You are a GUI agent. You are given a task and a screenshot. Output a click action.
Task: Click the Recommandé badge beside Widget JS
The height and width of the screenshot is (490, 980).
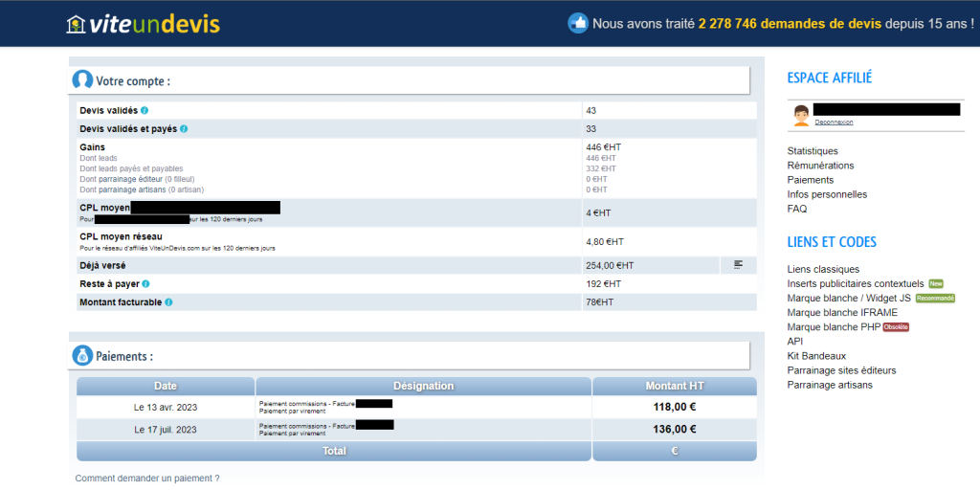pyautogui.click(x=936, y=299)
